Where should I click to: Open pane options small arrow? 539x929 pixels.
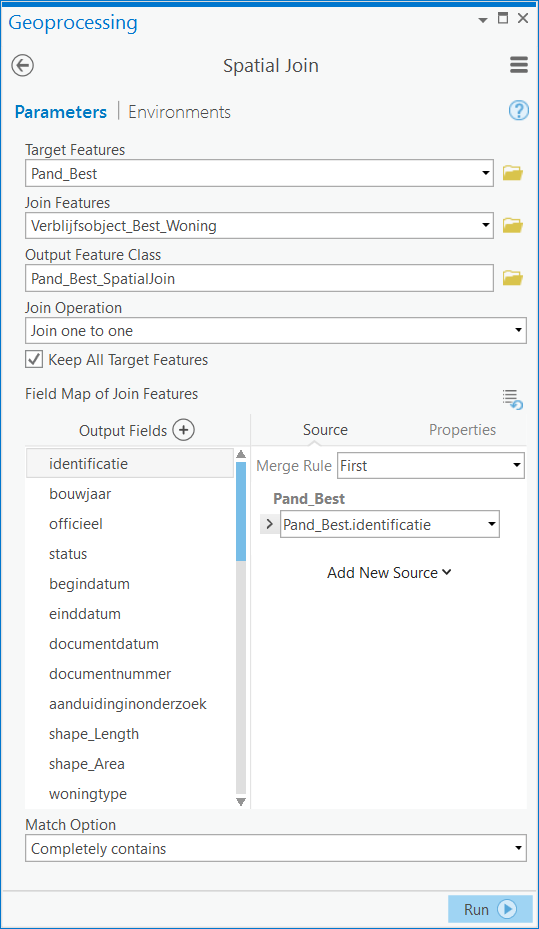point(483,20)
